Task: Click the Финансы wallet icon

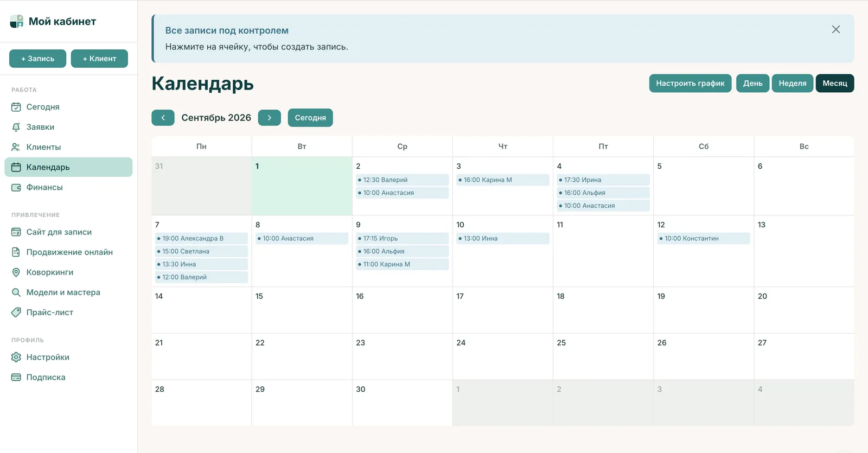Action: [x=16, y=187]
